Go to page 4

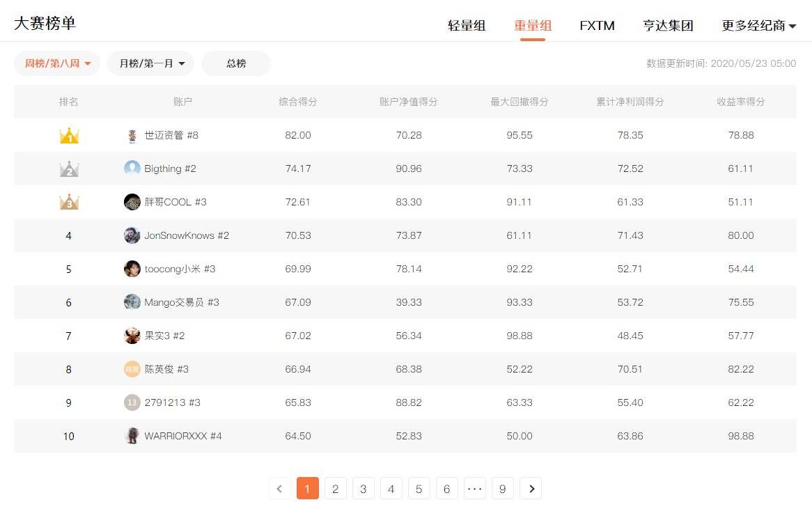pyautogui.click(x=391, y=489)
